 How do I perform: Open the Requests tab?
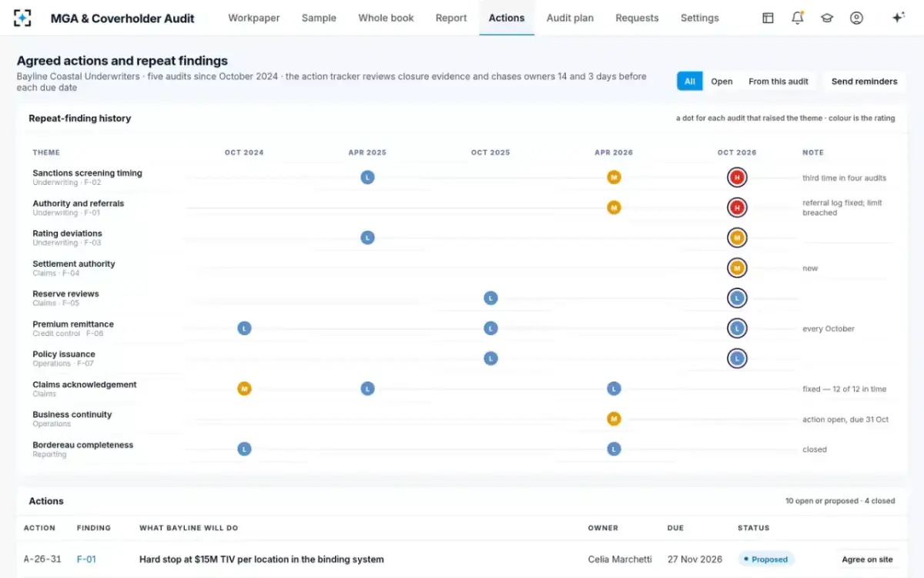coord(637,18)
